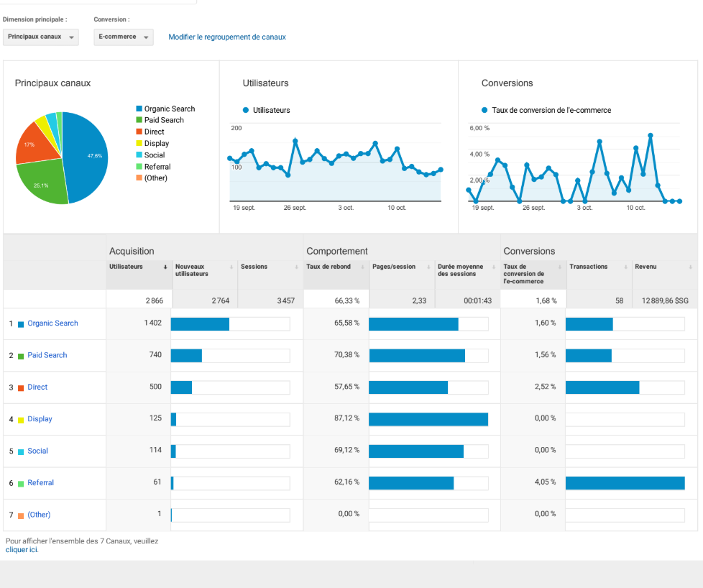703x588 pixels.
Task: Click the Paid Search legend entry
Action: click(163, 120)
